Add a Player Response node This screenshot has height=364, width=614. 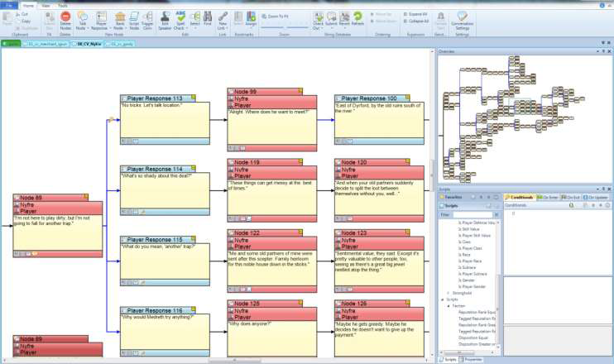click(102, 17)
